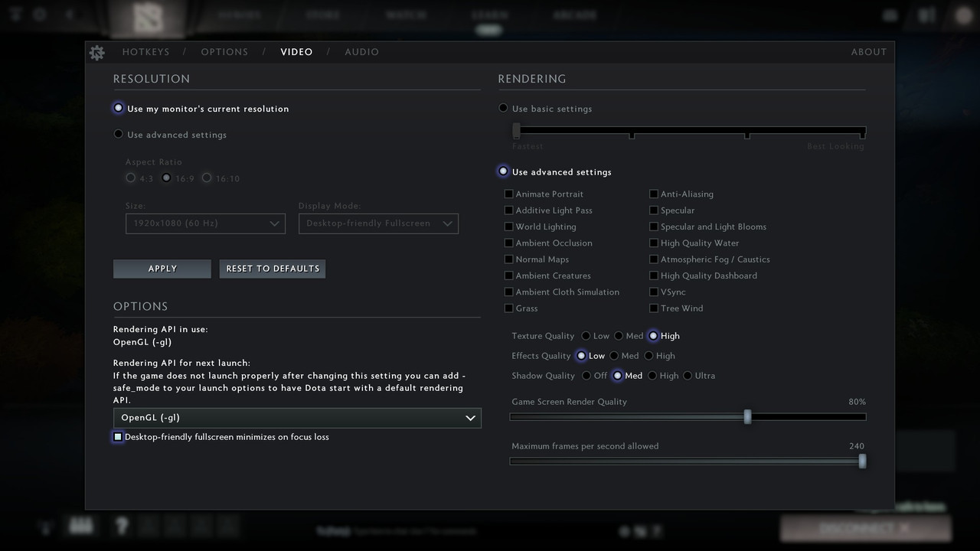The image size is (980, 551).
Task: Set Shadow Quality to High
Action: click(663, 376)
